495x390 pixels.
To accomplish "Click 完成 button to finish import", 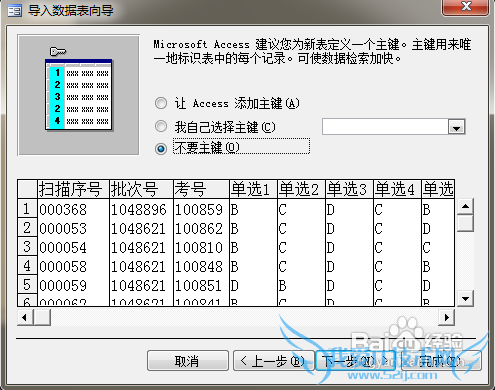I will tap(441, 361).
